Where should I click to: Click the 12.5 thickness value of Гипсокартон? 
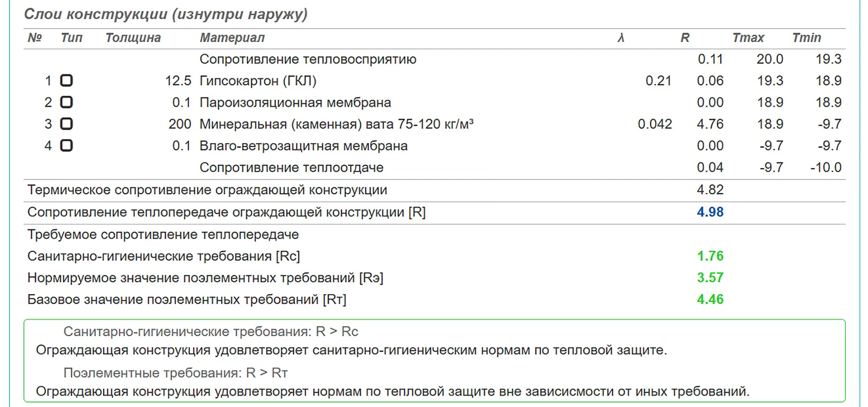[178, 81]
